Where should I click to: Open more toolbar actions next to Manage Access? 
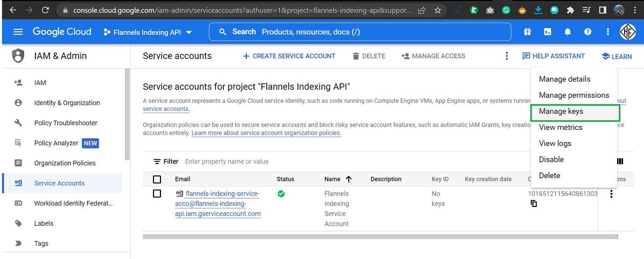506,56
